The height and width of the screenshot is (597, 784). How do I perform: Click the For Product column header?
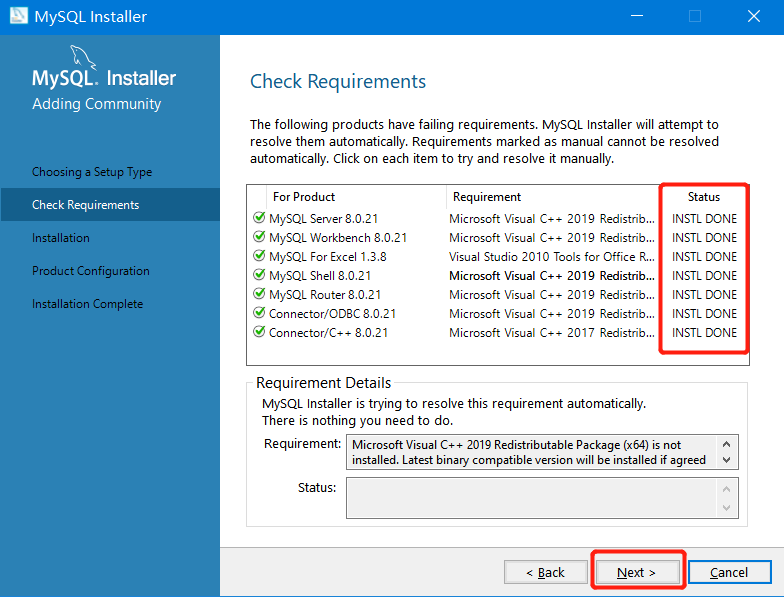click(304, 197)
